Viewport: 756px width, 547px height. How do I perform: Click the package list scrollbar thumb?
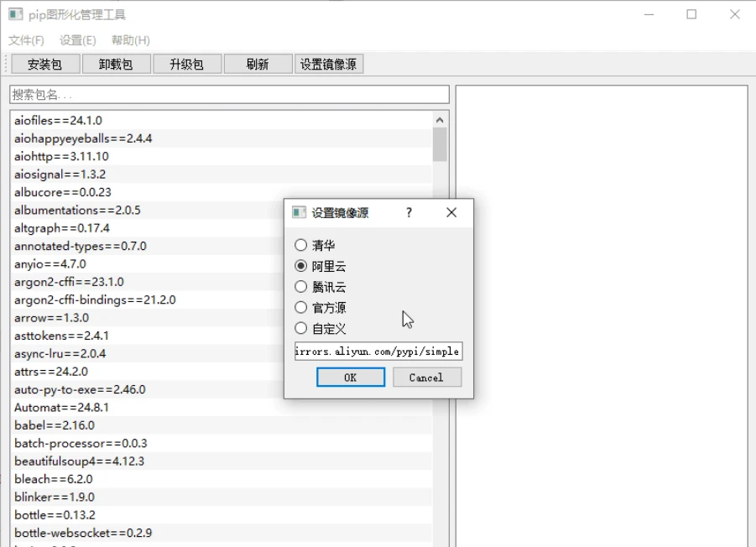tap(440, 144)
